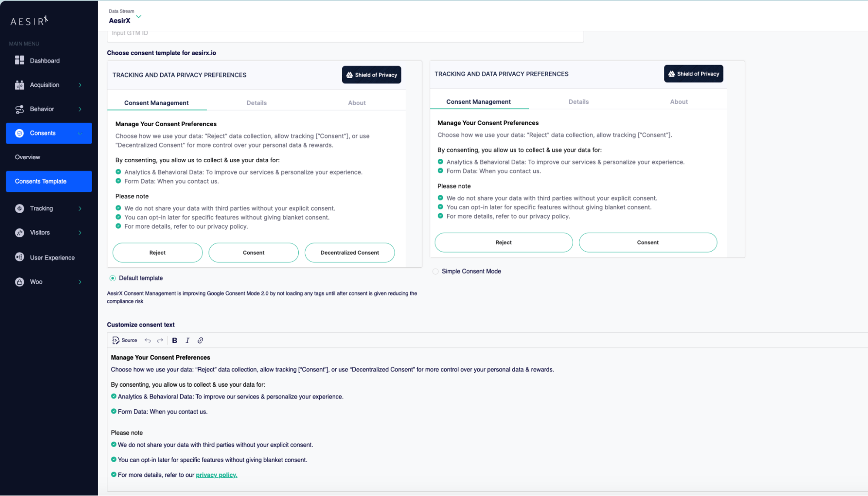Open the Overview submenu item
868x496 pixels.
[27, 157]
